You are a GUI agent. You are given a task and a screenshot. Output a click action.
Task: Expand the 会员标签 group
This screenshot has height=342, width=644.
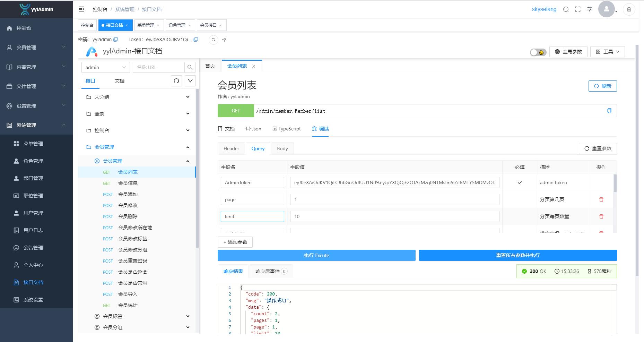[x=188, y=316]
